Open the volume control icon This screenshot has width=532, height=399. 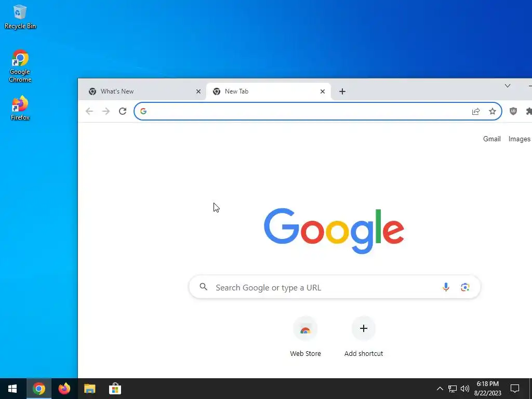(465, 389)
